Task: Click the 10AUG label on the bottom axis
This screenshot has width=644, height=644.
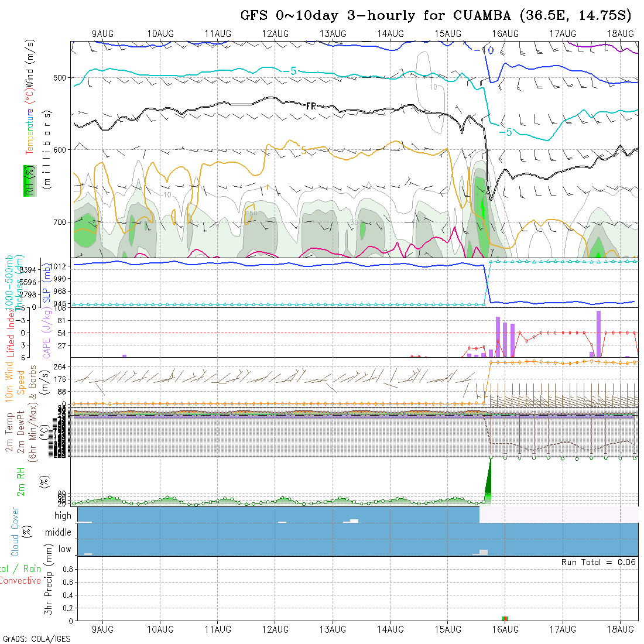Action: click(160, 629)
